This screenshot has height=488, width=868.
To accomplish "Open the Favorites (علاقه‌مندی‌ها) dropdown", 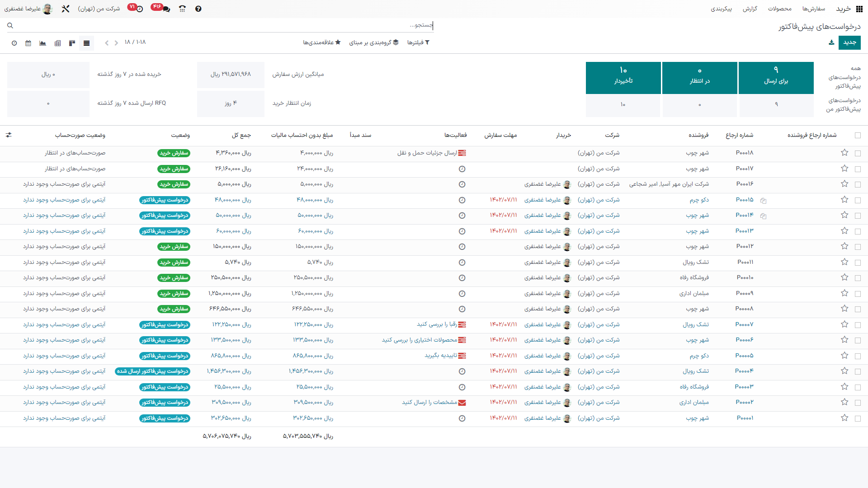I will (321, 42).
